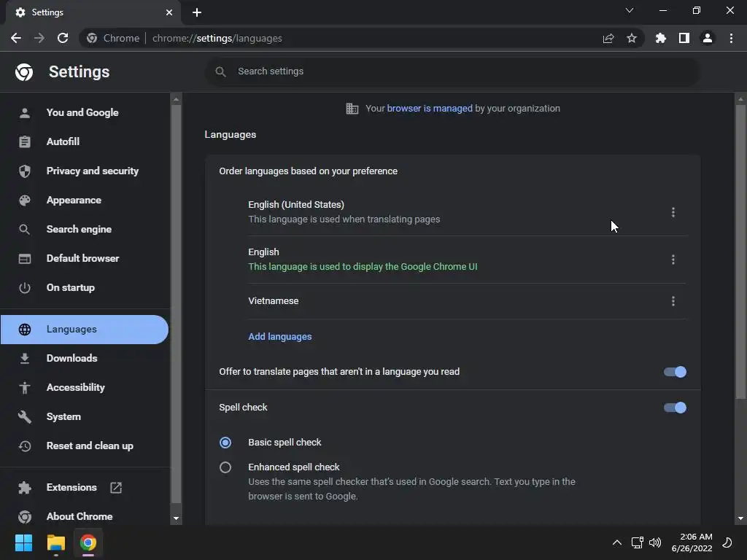This screenshot has width=747, height=560.
Task: Toggle the Spell check switch
Action: pyautogui.click(x=675, y=408)
